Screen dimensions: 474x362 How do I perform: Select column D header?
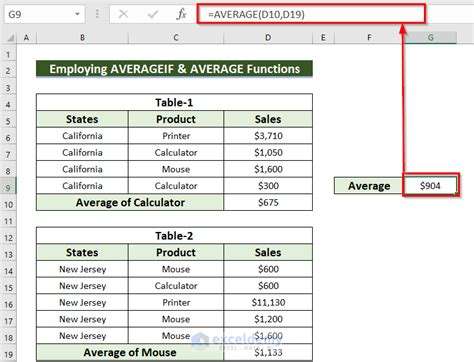[268, 38]
